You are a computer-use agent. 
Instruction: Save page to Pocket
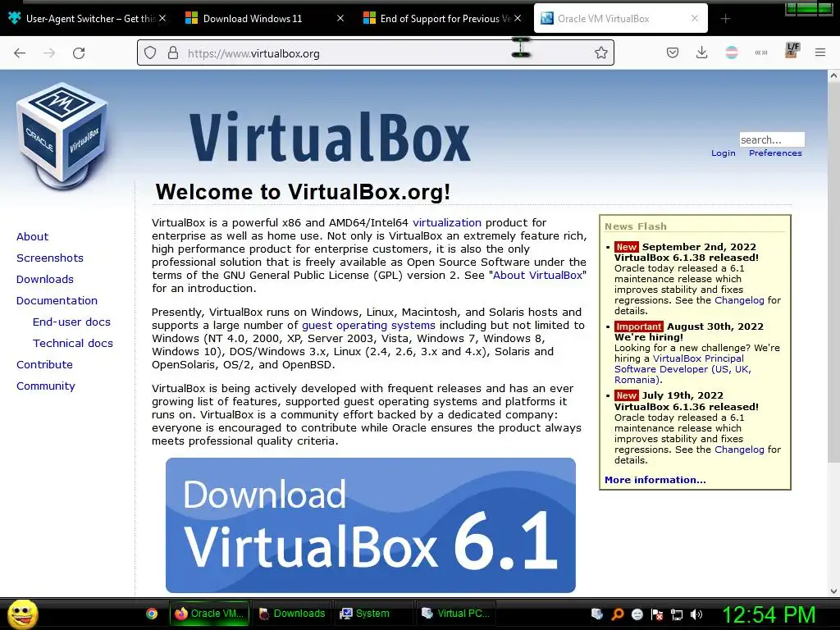pos(673,52)
